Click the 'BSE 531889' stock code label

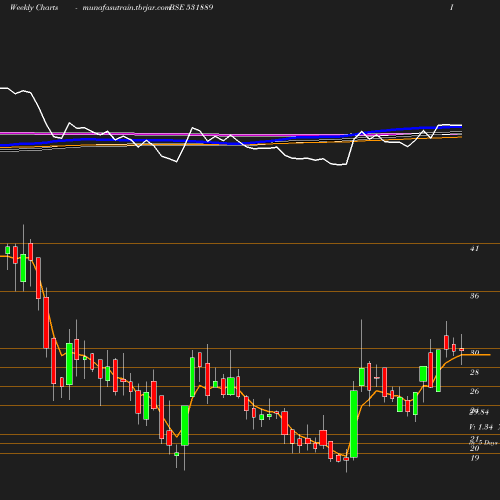point(191,7)
